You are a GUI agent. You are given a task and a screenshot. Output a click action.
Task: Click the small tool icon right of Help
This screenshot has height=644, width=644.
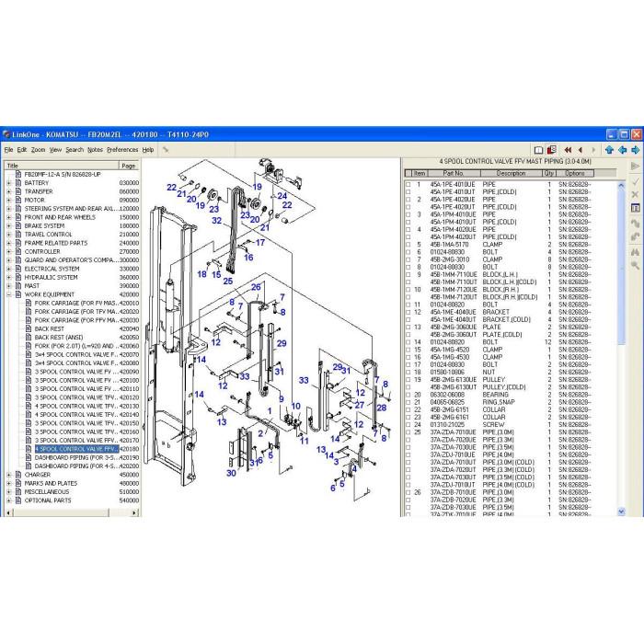coord(166,149)
